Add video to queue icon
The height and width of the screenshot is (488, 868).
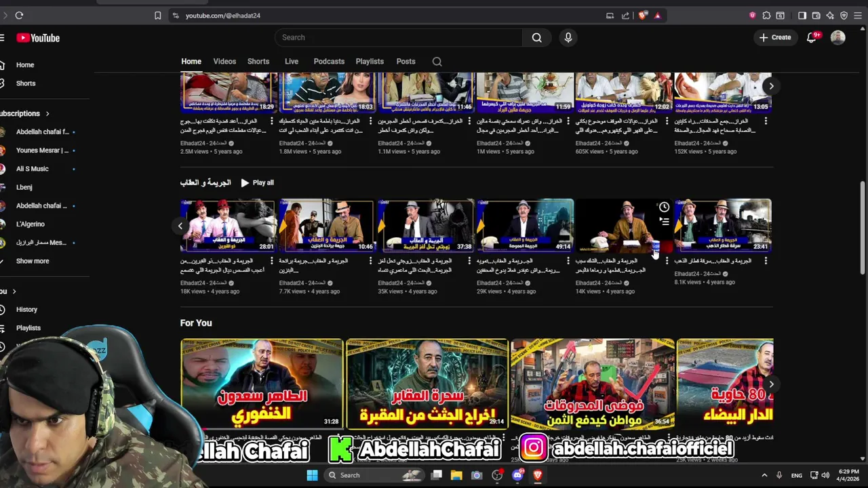[665, 222]
